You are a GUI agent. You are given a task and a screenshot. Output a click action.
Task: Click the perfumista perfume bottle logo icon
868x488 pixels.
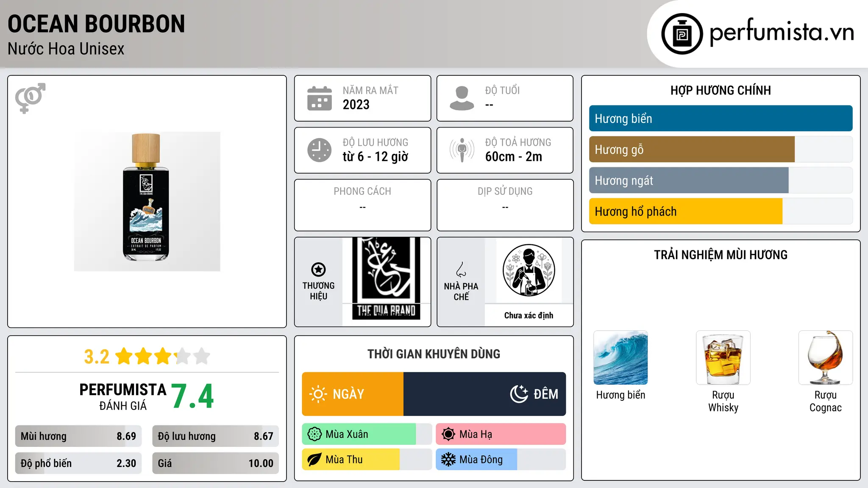[x=682, y=34]
